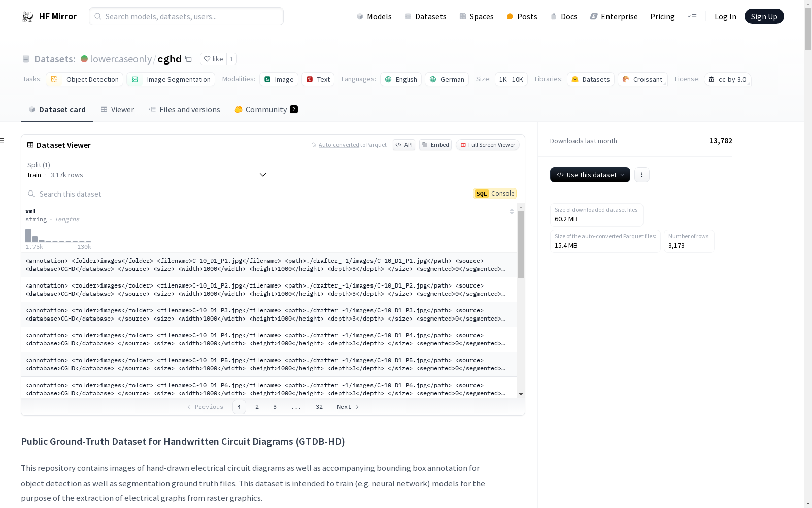This screenshot has width=812, height=508.
Task: Select the Text modality tag
Action: coord(318,79)
